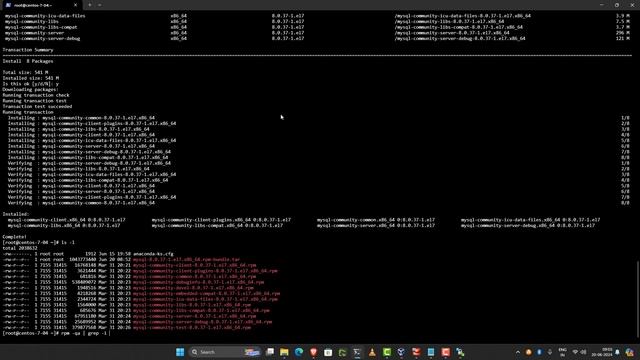Click the mysql-community-test rpm file name
Screen dimensions: 640x360
coord(191,327)
